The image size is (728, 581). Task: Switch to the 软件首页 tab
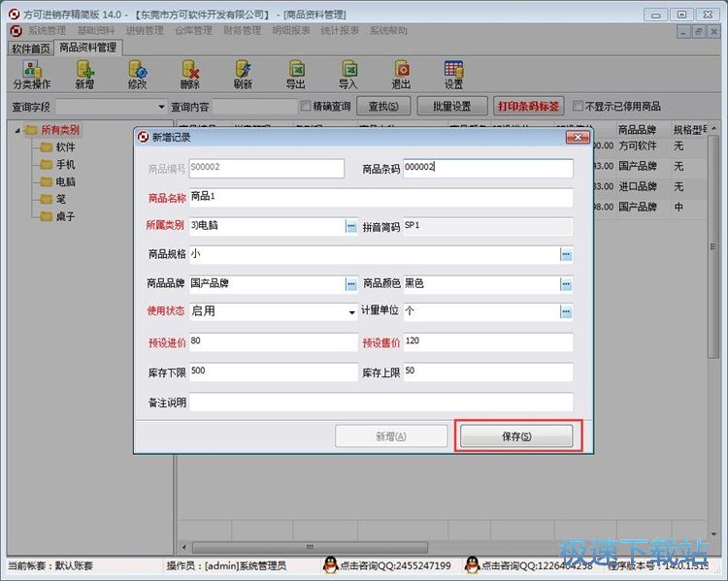[x=31, y=48]
